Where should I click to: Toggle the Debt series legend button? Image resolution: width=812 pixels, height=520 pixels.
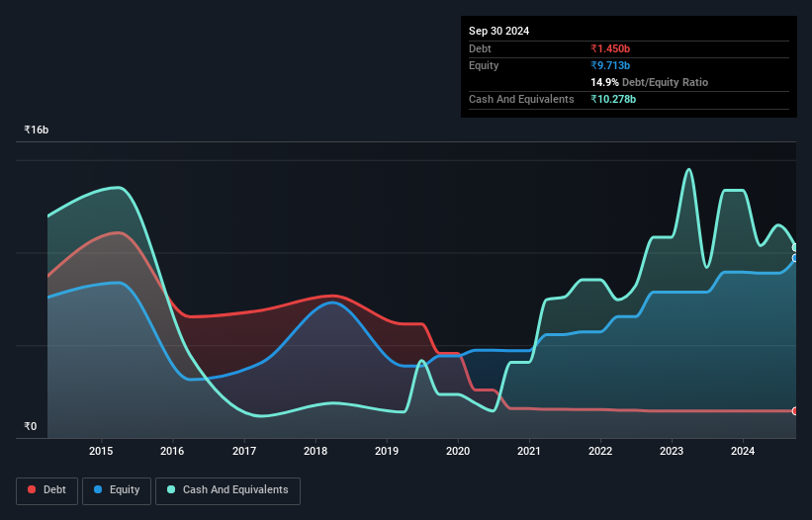click(x=47, y=490)
